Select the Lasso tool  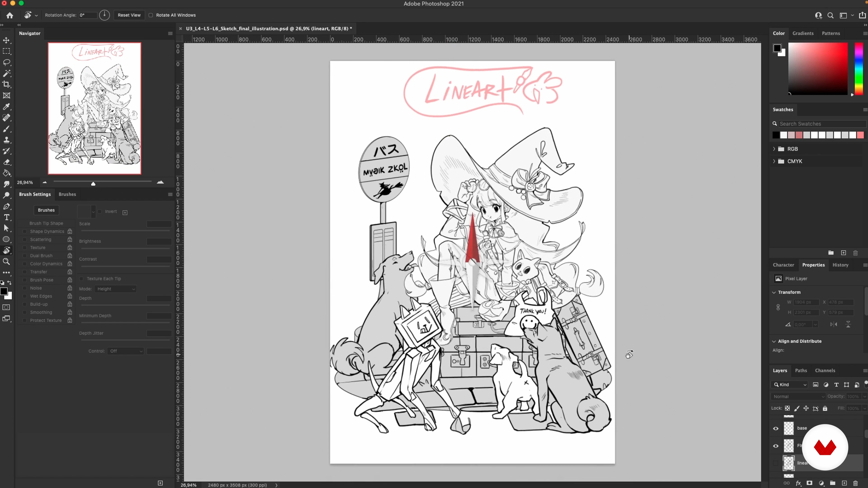[x=6, y=62]
